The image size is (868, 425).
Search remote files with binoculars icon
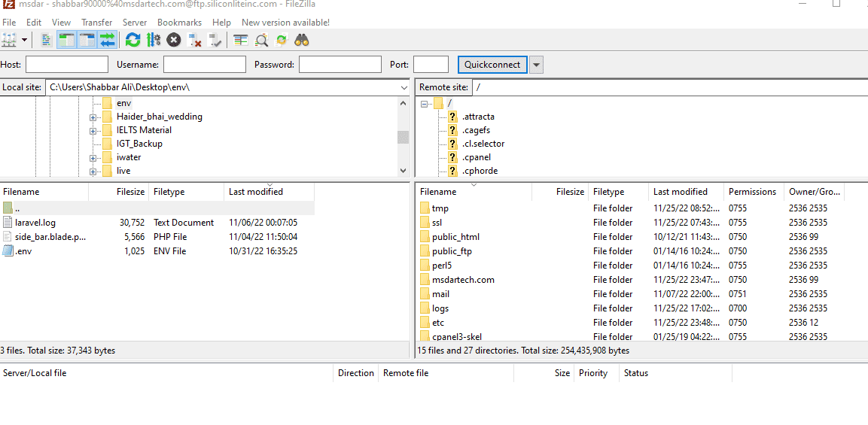(302, 40)
